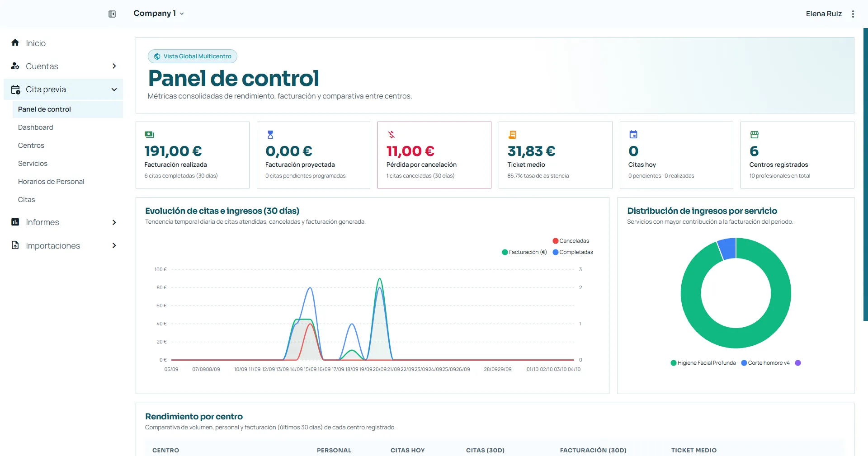
Task: Expand the Informes menu chevron
Action: (x=114, y=222)
